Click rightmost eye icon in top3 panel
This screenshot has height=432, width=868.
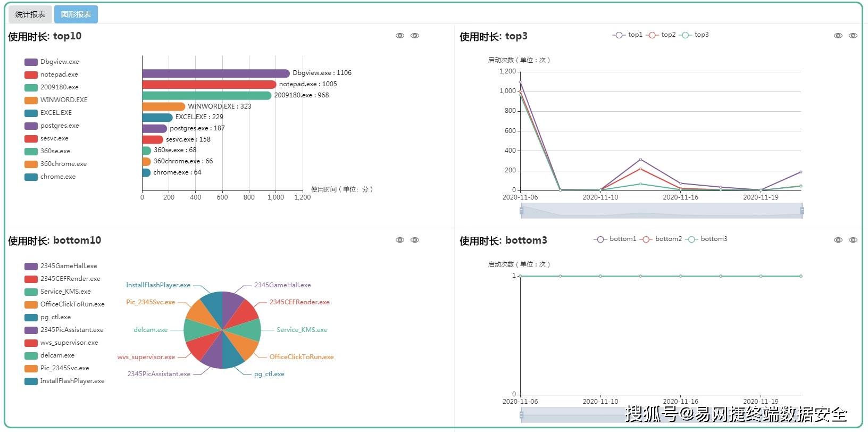click(853, 36)
